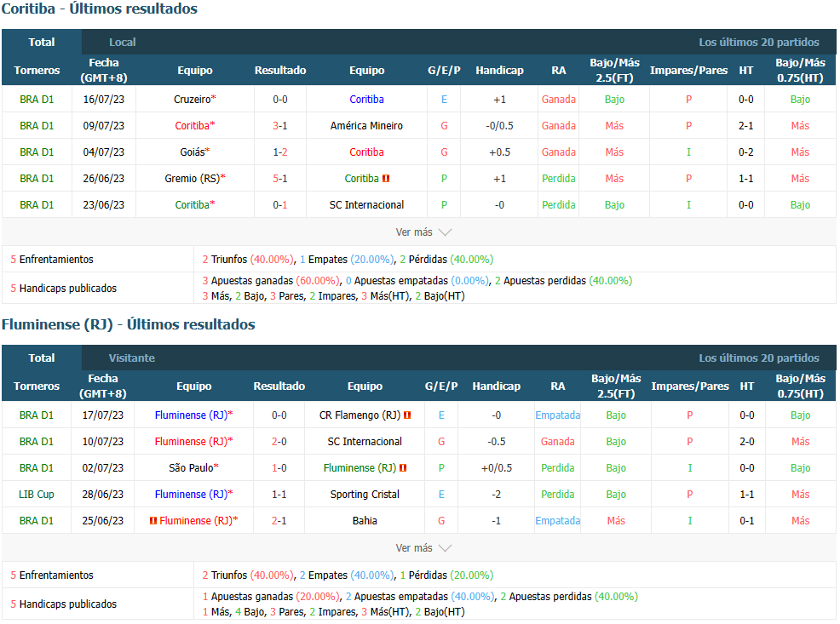840x624 pixels.
Task: Switch to the Visitante tab
Action: tap(132, 358)
